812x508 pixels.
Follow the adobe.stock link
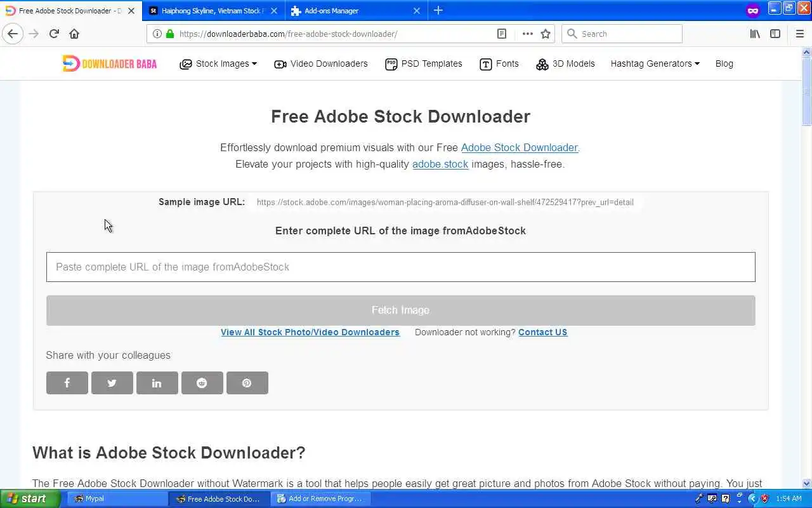(440, 164)
